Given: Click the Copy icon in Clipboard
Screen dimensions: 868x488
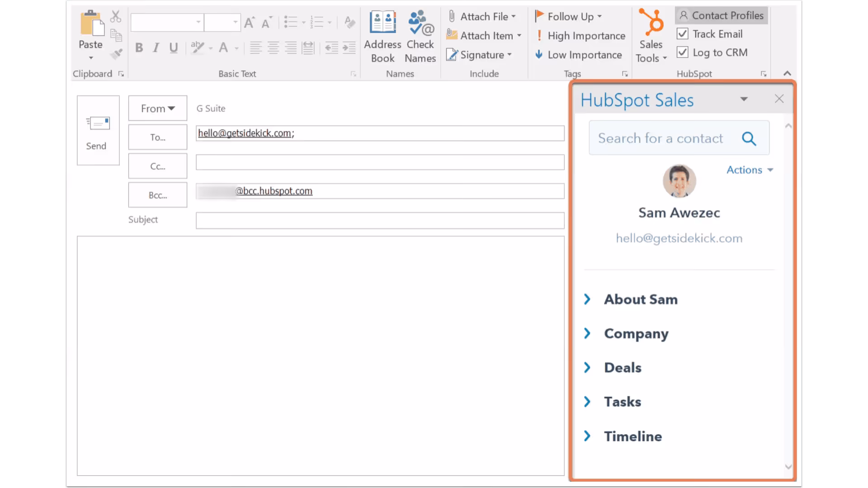Looking at the screenshot, I should 116,35.
